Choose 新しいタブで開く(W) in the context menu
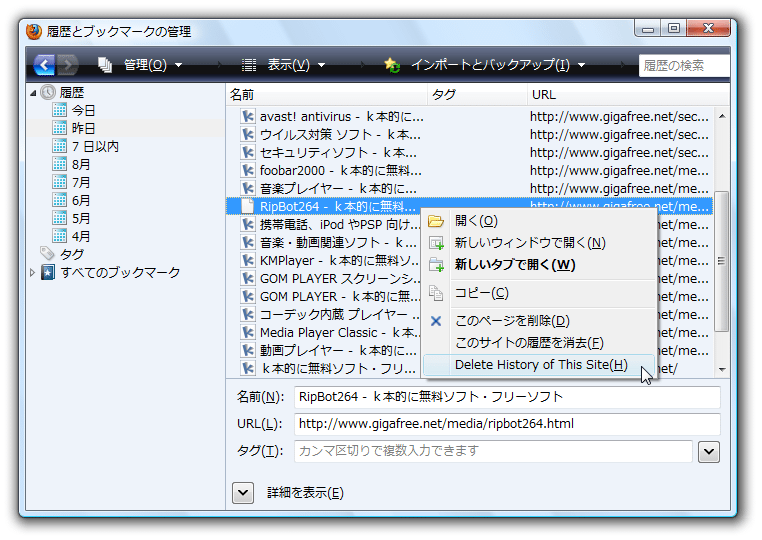 click(539, 264)
